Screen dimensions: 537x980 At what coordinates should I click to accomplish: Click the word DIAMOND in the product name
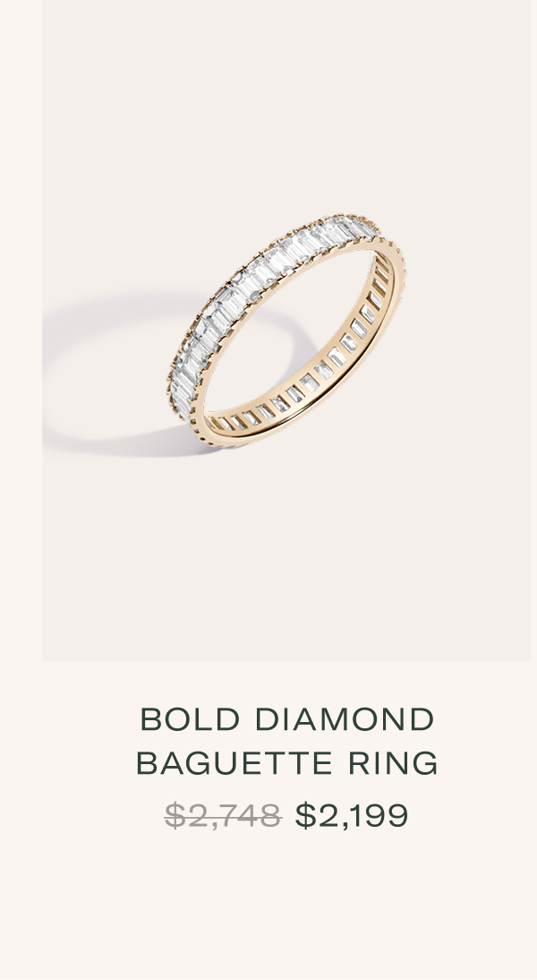coord(345,719)
